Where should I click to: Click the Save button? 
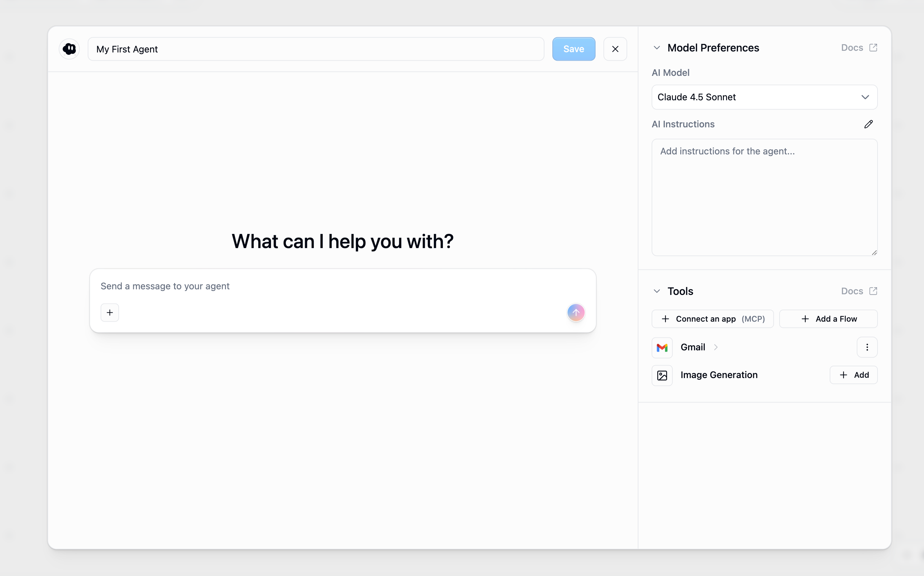click(x=573, y=49)
